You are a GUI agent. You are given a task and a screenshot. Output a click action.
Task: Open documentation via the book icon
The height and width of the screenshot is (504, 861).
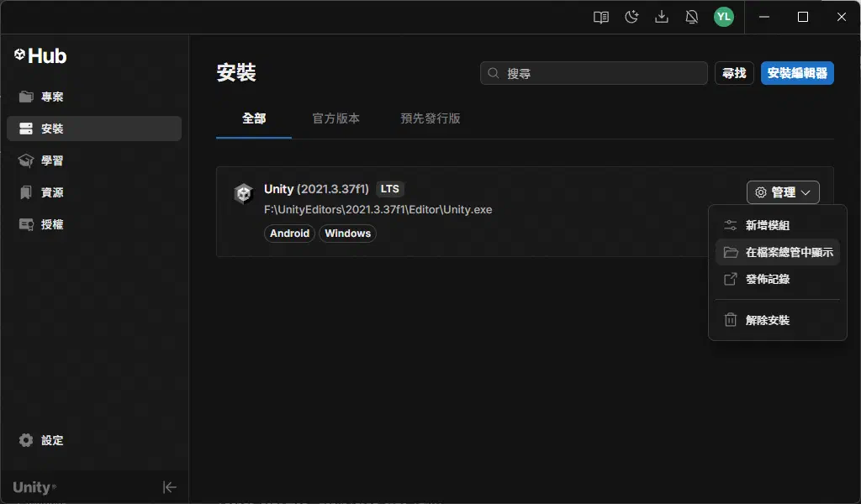601,17
